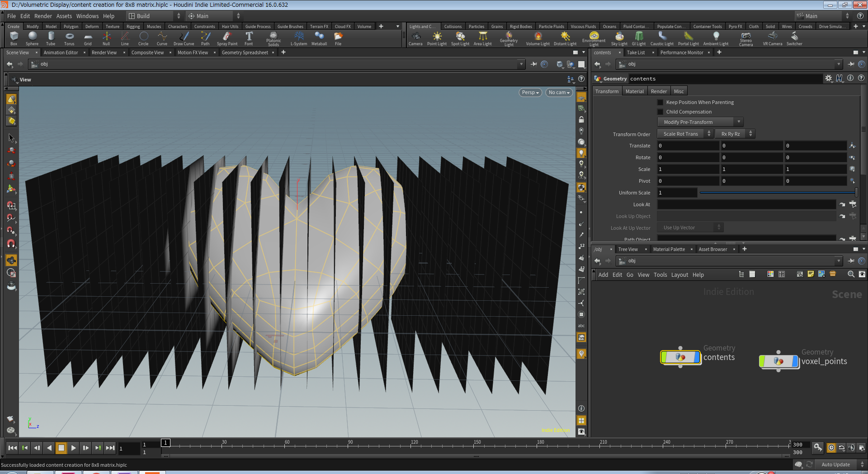Click the Stop playback button
868x474 pixels.
point(61,448)
